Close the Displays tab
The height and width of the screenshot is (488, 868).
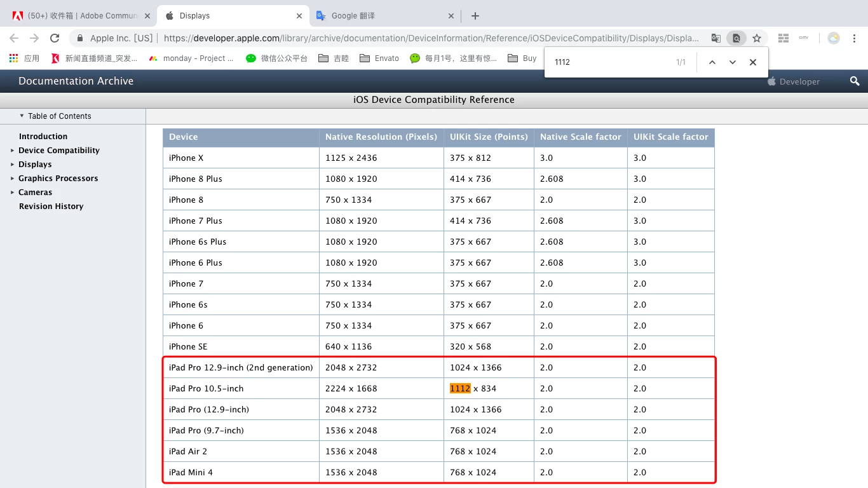[299, 16]
